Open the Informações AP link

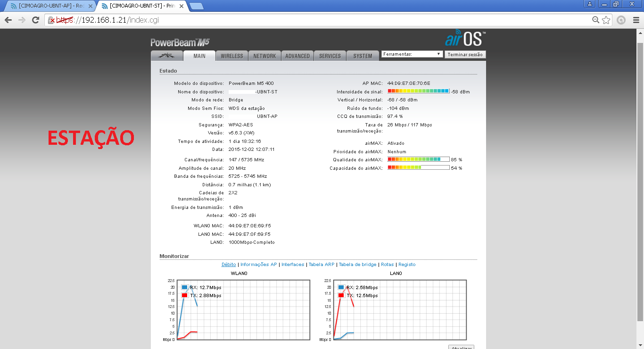click(259, 265)
